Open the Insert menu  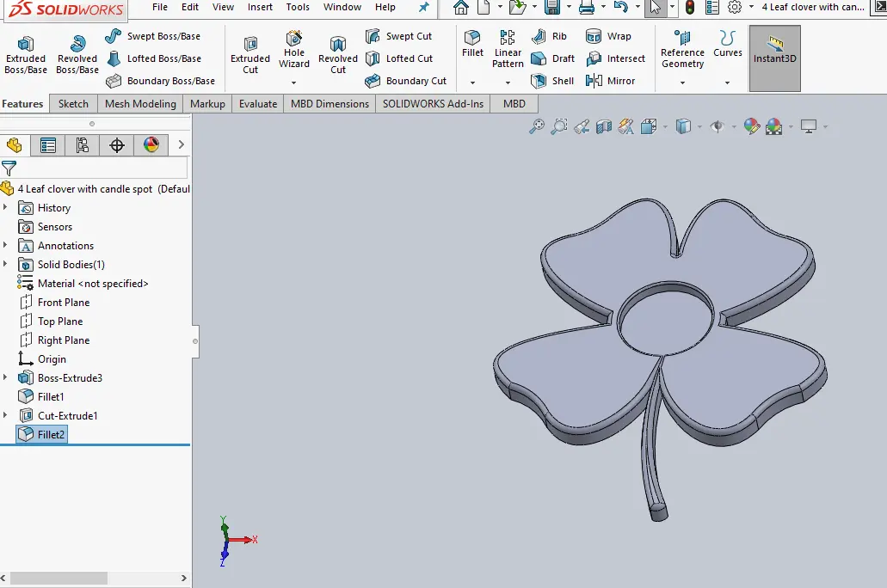(260, 7)
